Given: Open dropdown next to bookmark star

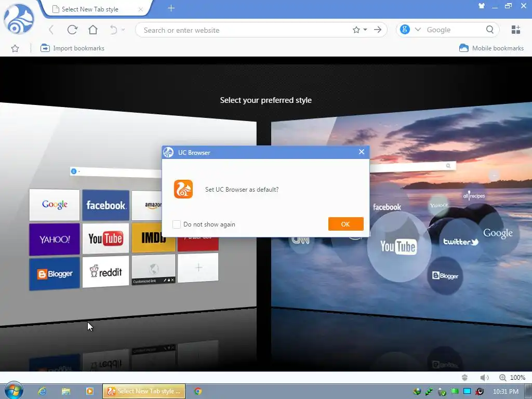Looking at the screenshot, I should 365,30.
